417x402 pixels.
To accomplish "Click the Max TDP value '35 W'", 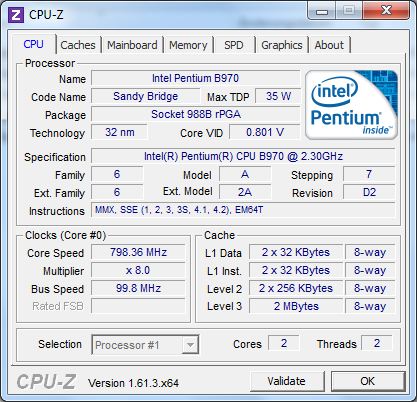I will pyautogui.click(x=278, y=96).
